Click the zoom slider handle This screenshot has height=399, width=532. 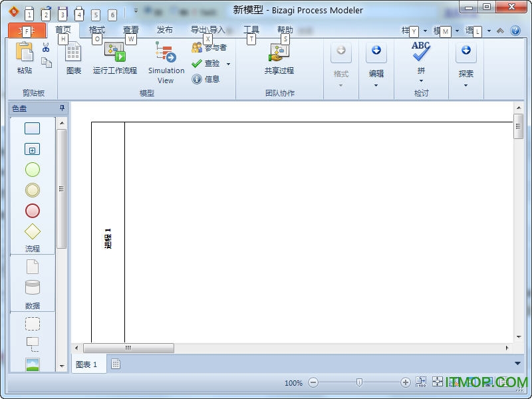click(359, 383)
